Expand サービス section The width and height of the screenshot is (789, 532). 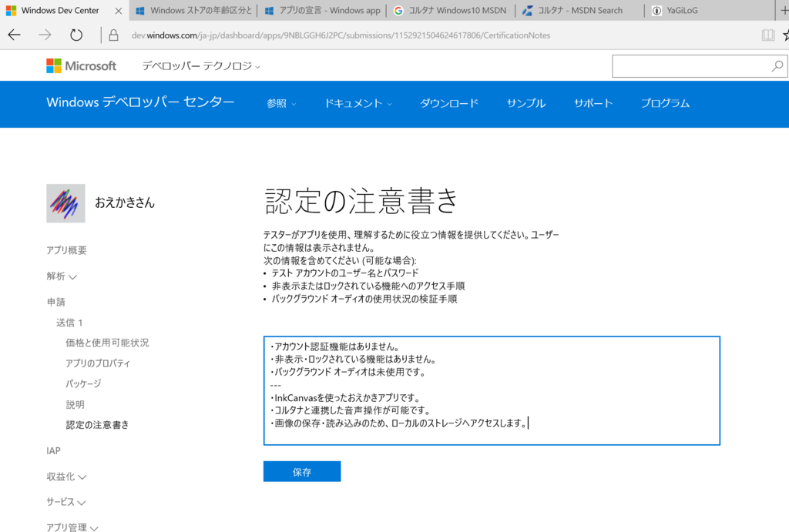[x=66, y=501]
